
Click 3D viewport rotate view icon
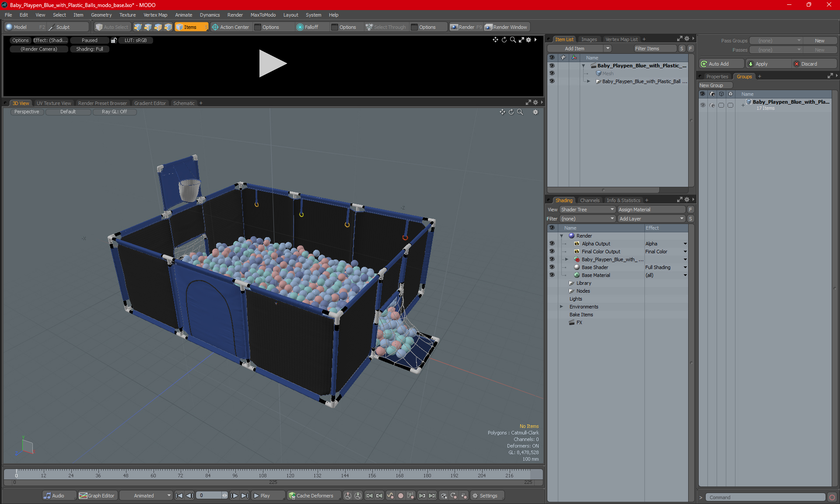511,112
